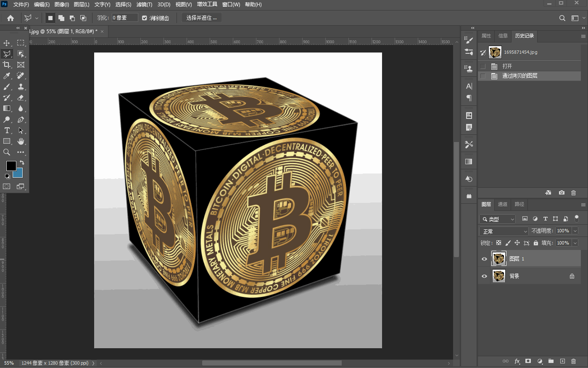This screenshot has height=368, width=588.
Task: Change the screen mode
Action: click(21, 186)
